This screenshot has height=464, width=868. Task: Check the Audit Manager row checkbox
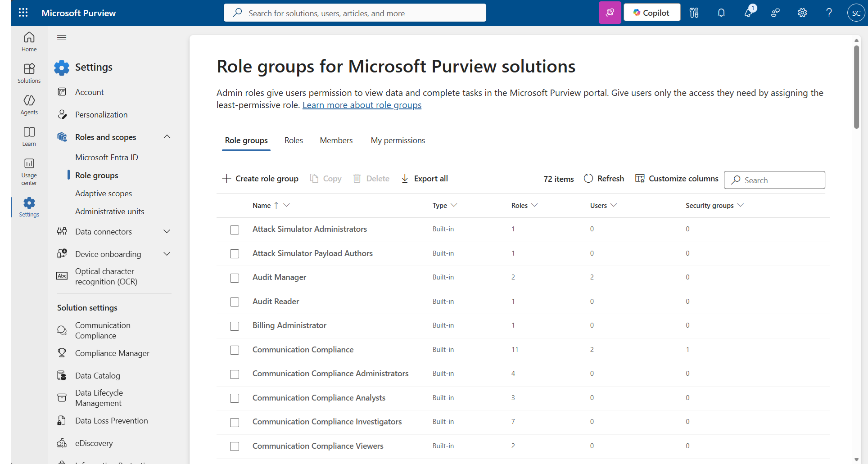coord(235,278)
